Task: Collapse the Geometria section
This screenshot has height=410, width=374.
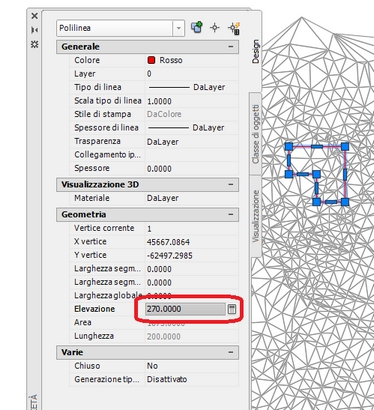Action: pyautogui.click(x=231, y=214)
